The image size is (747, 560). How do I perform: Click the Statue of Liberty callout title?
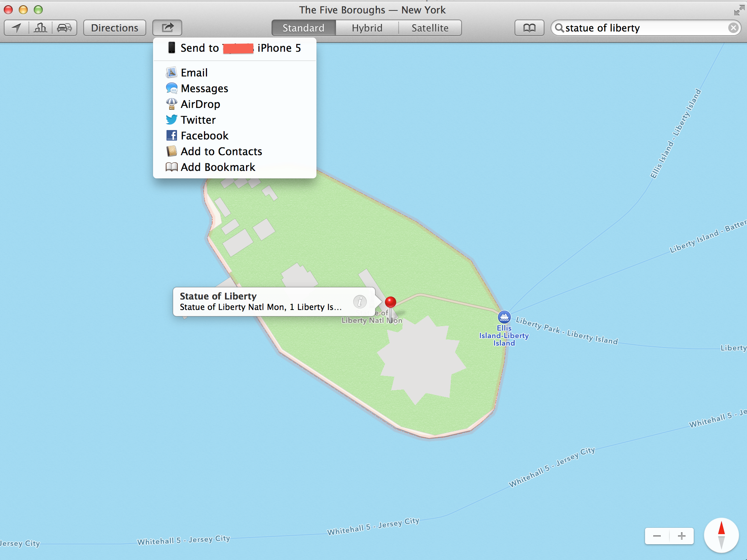[x=218, y=296]
